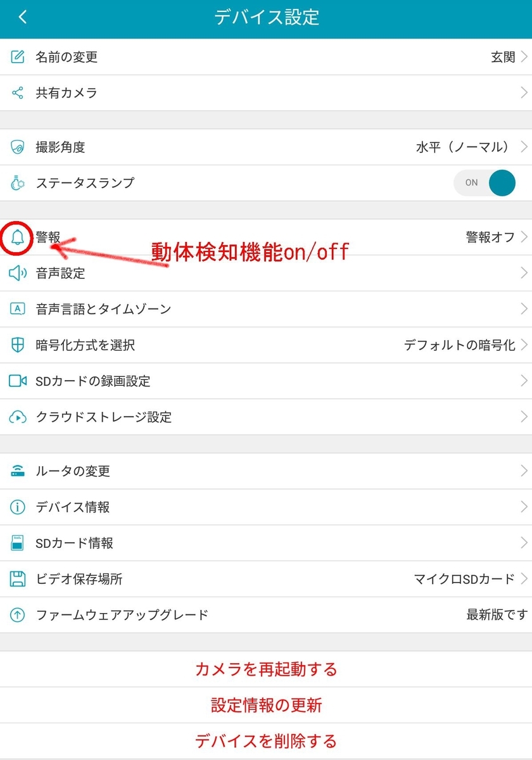Tap the upload arrow icon for ファームウェアアップグレード
Screen dimensions: 532x760
point(18,615)
